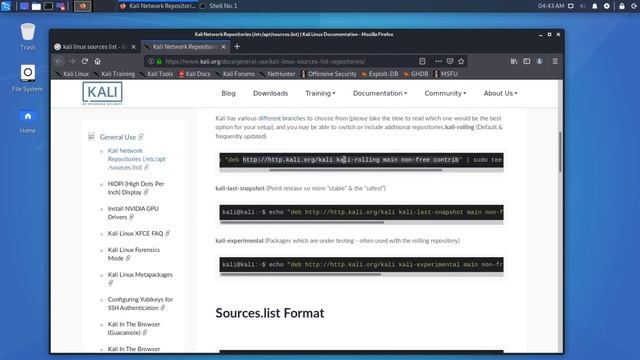Image resolution: width=640 pixels, height=360 pixels.
Task: Open Downloads in site navigation
Action: click(x=271, y=93)
